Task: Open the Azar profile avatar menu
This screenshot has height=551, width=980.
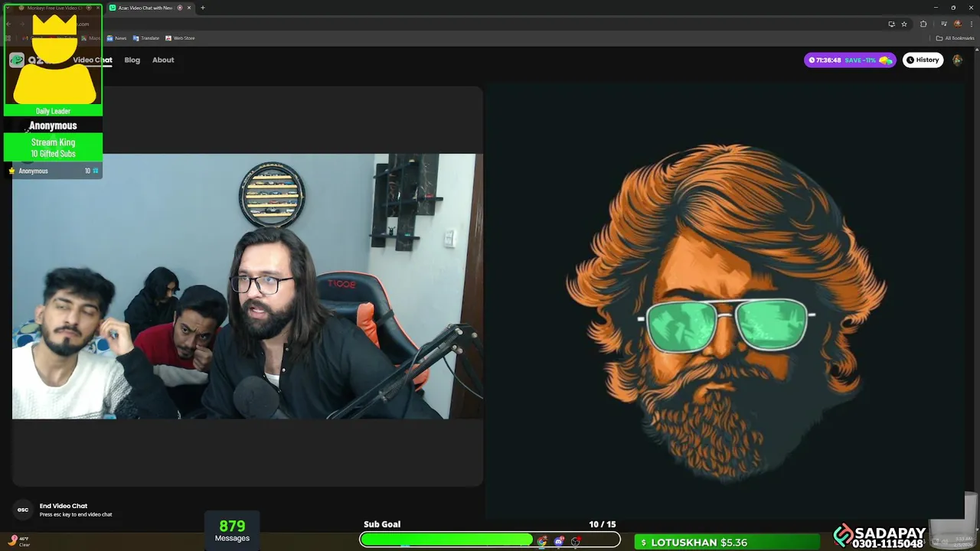Action: point(957,60)
